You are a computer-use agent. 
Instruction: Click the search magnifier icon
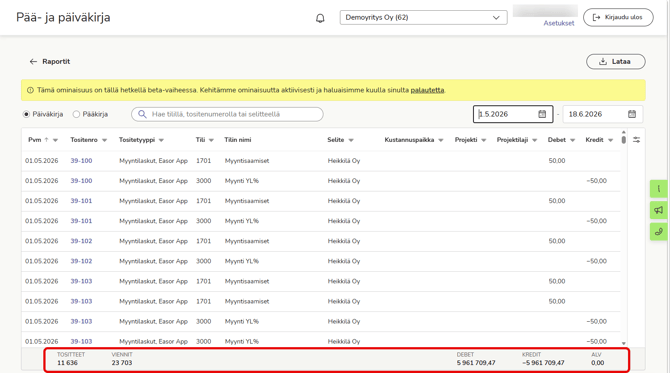pos(142,114)
